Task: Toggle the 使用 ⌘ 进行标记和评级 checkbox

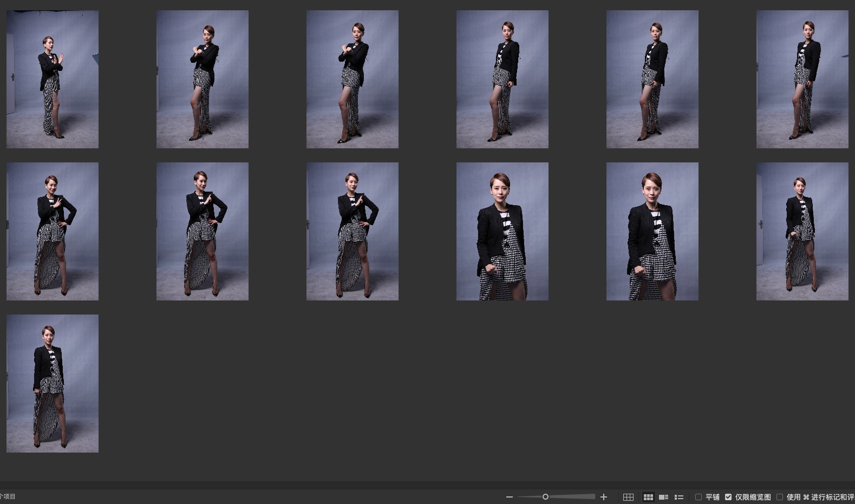Action: coord(780,497)
